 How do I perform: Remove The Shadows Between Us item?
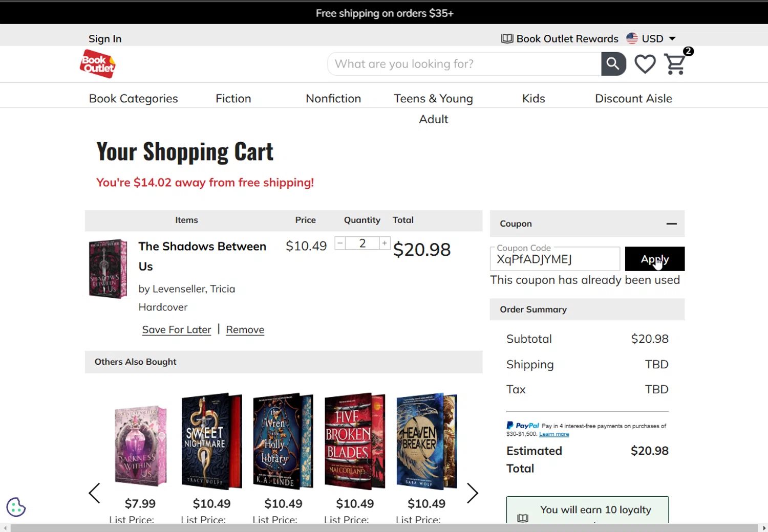(x=245, y=330)
